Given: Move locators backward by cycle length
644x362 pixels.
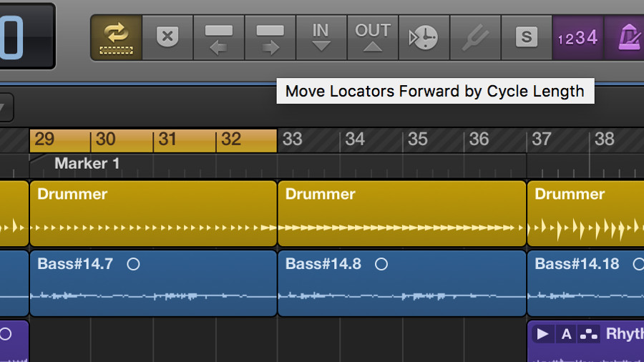Looking at the screenshot, I should (x=218, y=37).
